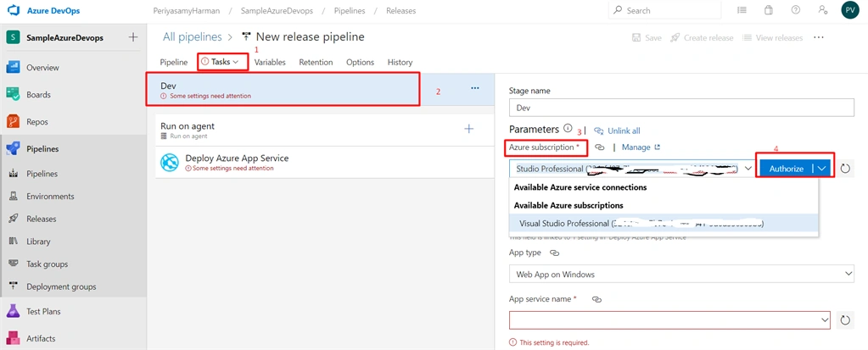Click the link icon beside App type
This screenshot has height=350, width=868.
coord(554,253)
